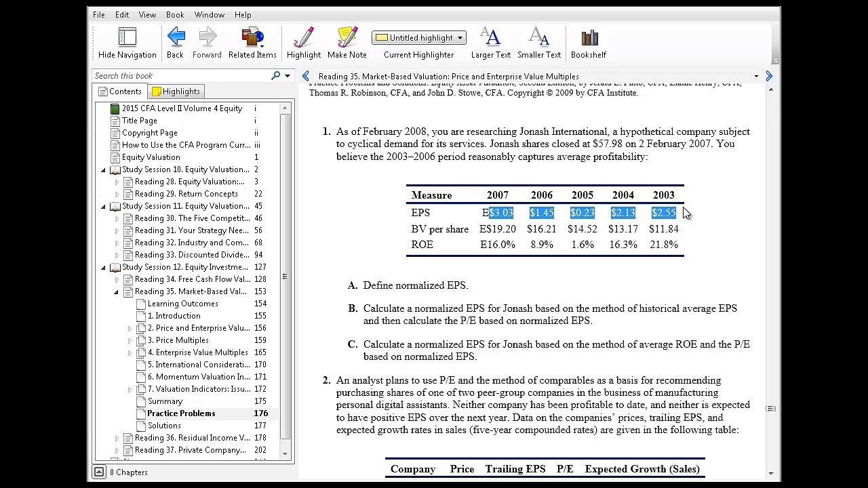Expand the 3. Price Multiples node
Viewport: 868px width, 488px height.
tap(129, 340)
